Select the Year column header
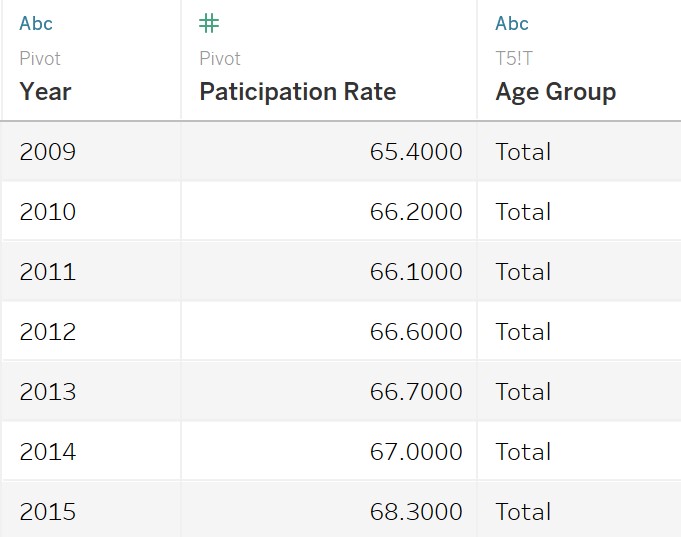This screenshot has width=681, height=537. coord(45,92)
